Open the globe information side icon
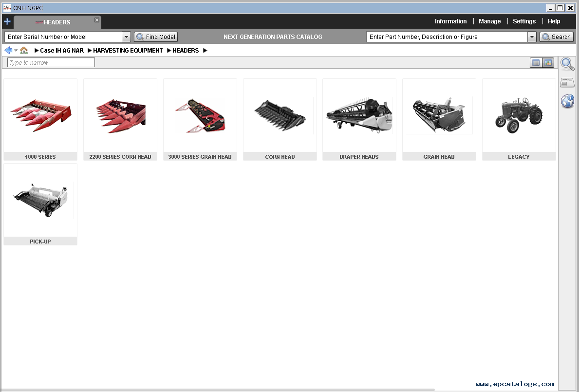The image size is (579, 392). pyautogui.click(x=567, y=101)
